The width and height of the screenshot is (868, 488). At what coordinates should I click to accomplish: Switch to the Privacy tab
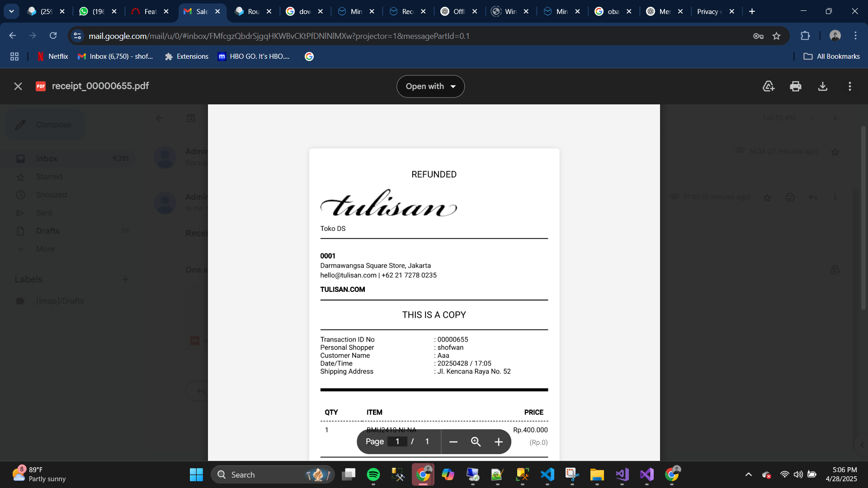(716, 11)
